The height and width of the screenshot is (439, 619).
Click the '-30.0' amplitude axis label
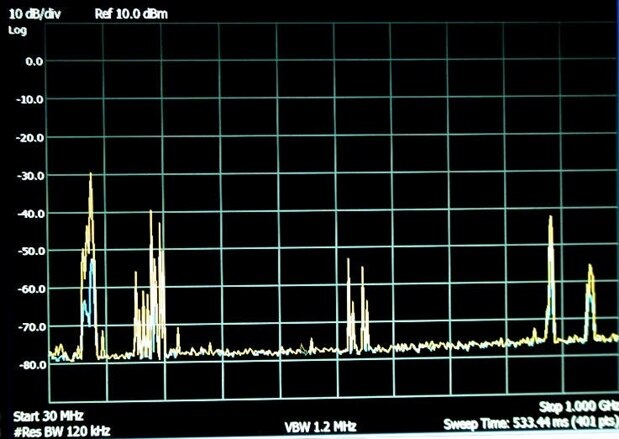(x=30, y=176)
